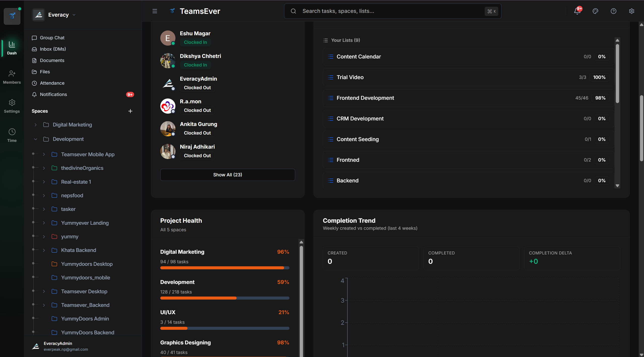Expand the Khata Backend folder
Image resolution: width=644 pixels, height=357 pixels.
(x=44, y=250)
